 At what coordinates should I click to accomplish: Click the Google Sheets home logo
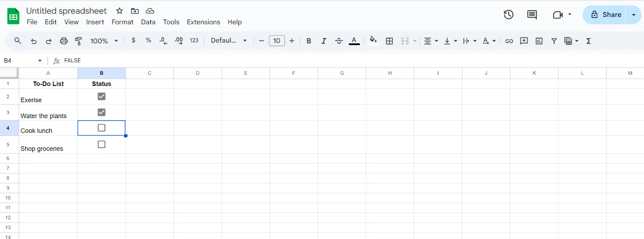(13, 16)
